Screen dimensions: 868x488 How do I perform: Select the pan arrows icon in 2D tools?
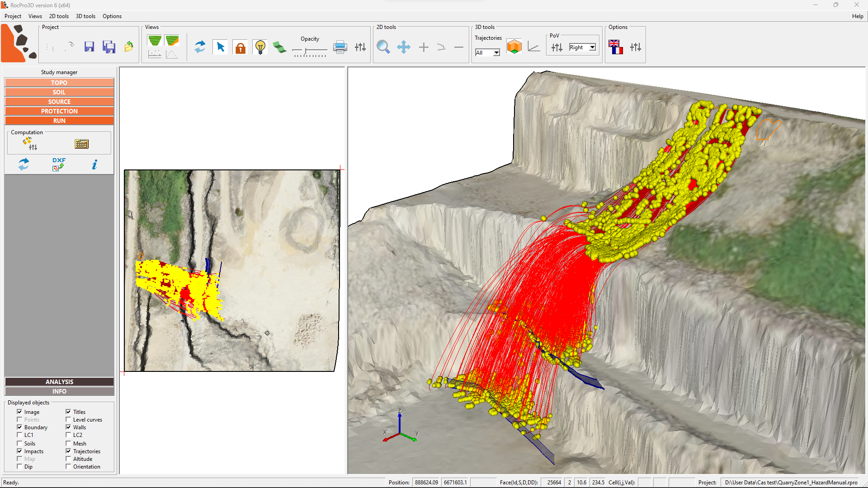pyautogui.click(x=403, y=47)
